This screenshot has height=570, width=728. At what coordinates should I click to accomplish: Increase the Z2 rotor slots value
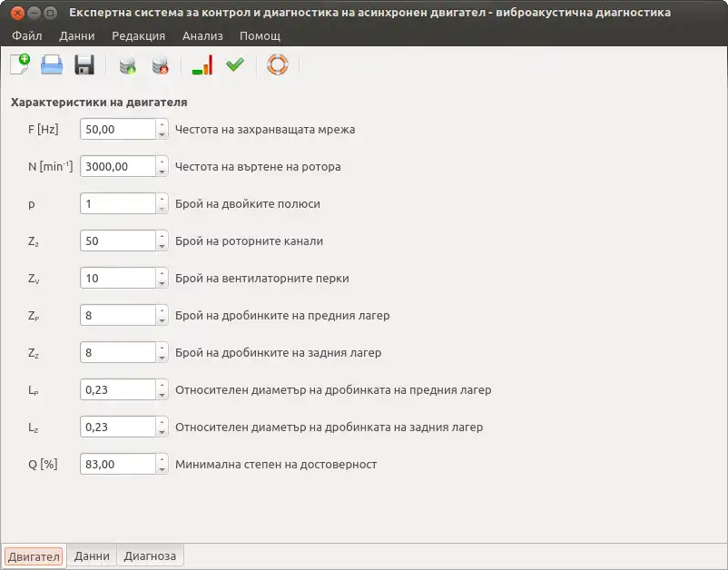click(x=162, y=235)
